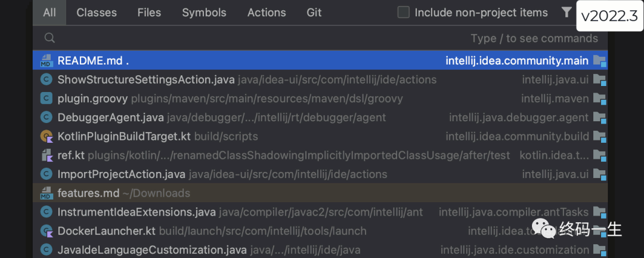Select KotlinPluginBuildTarget.kt in results
Viewport: 644px width, 258px height.
320,136
